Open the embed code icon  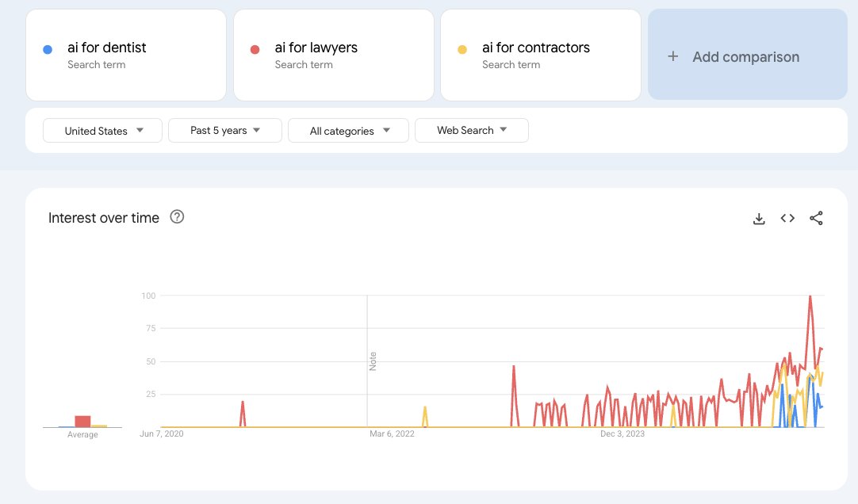[787, 218]
